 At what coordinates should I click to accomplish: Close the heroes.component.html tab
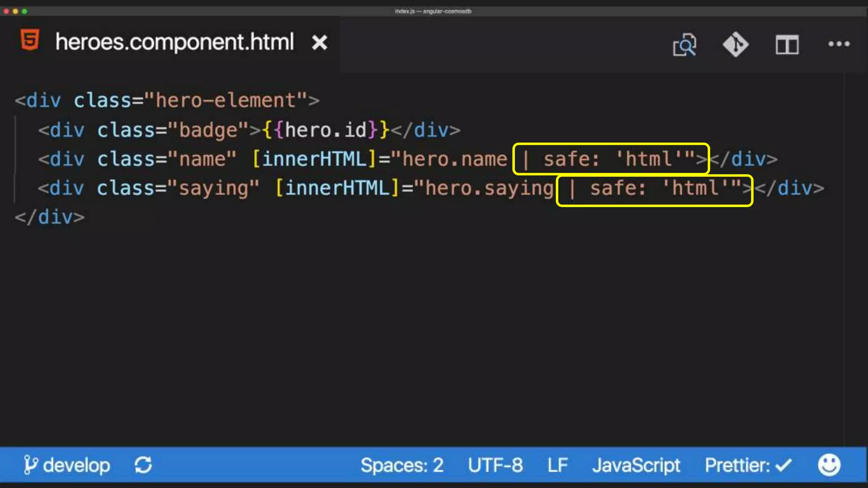(320, 42)
